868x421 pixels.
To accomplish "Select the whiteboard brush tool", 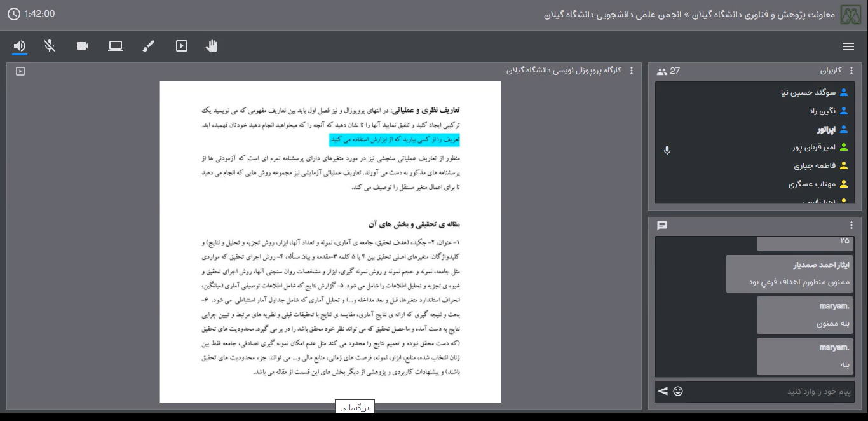I will pyautogui.click(x=149, y=46).
